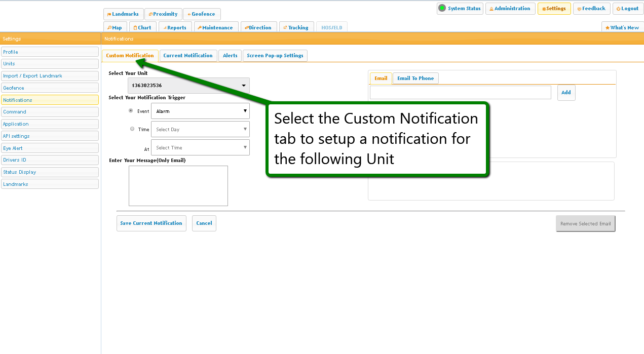The height and width of the screenshot is (354, 644).
Task: Click the email address input field
Action: coord(460,93)
